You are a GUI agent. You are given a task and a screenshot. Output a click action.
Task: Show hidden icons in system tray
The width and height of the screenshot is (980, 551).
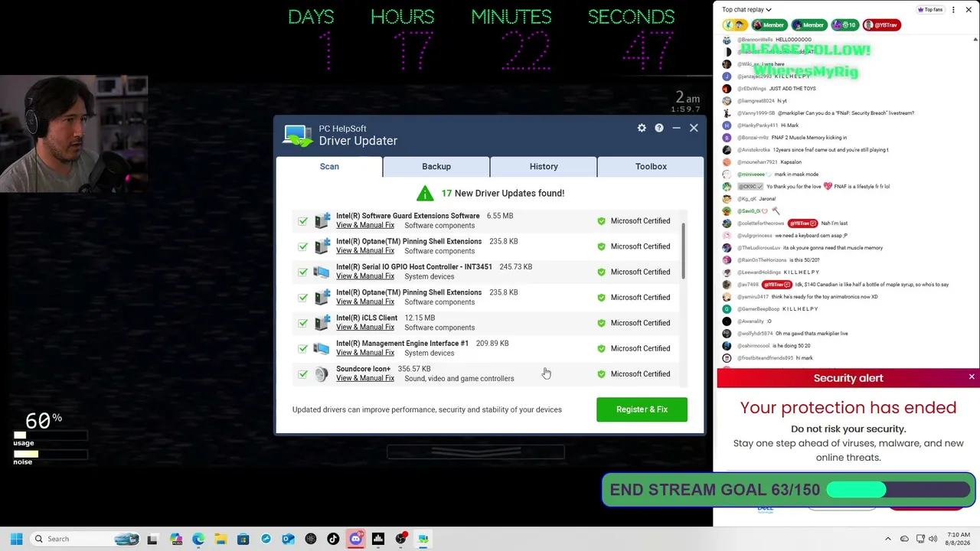888,539
